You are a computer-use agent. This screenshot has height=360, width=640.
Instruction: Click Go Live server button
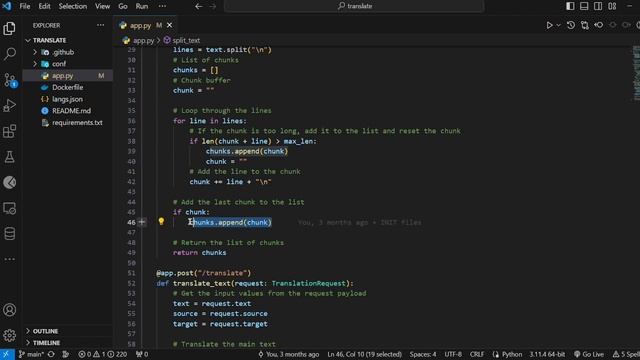coord(589,354)
